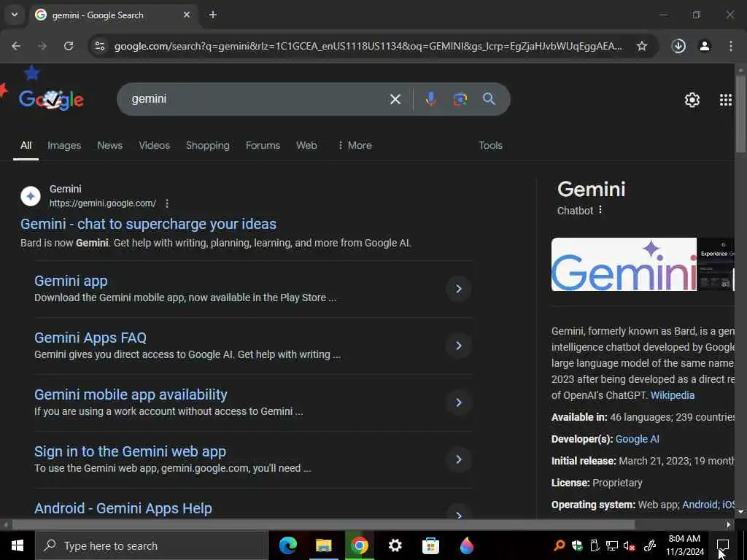The image size is (747, 560).
Task: Open File Explorer from taskbar
Action: tap(323, 545)
